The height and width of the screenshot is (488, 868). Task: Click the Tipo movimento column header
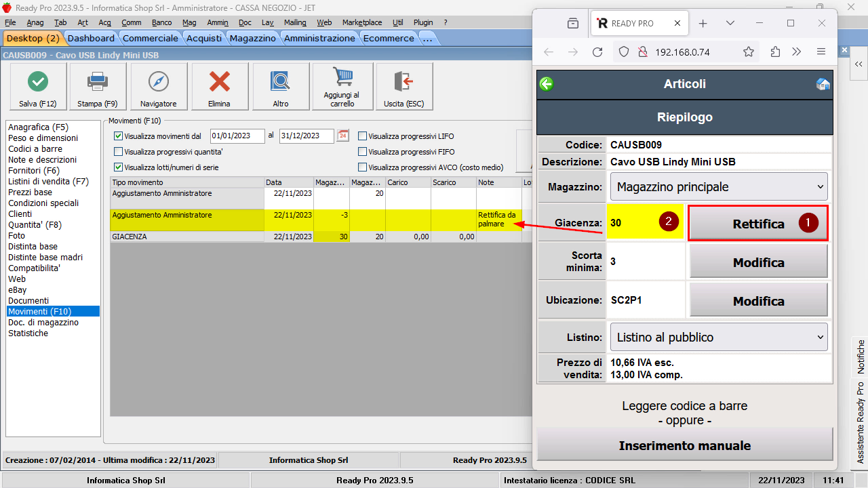pos(187,182)
